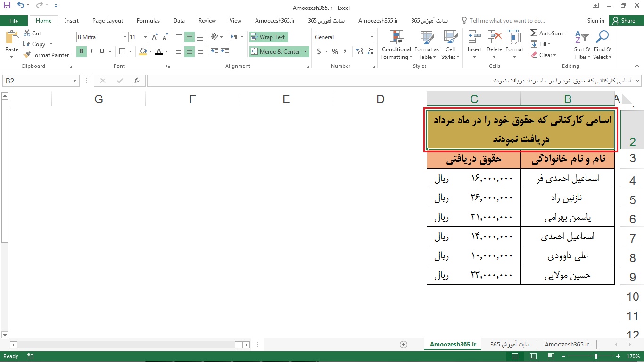Add a new sheet with the plus icon

pyautogui.click(x=404, y=345)
